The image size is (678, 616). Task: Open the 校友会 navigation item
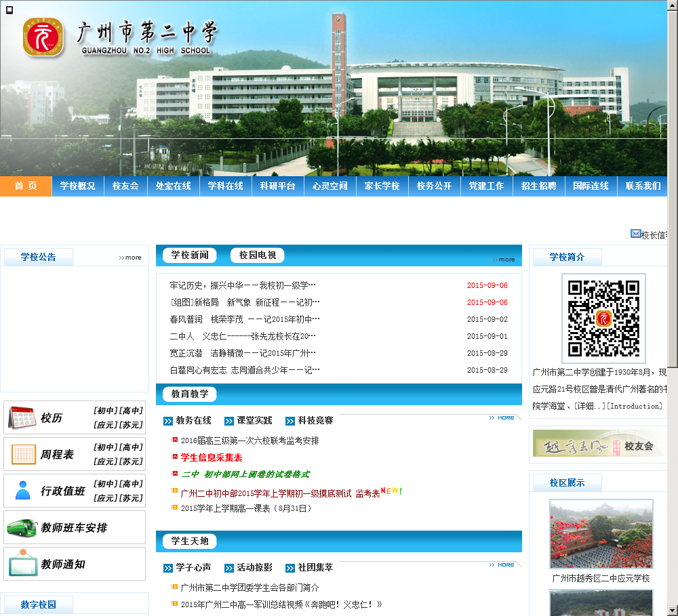click(x=125, y=186)
